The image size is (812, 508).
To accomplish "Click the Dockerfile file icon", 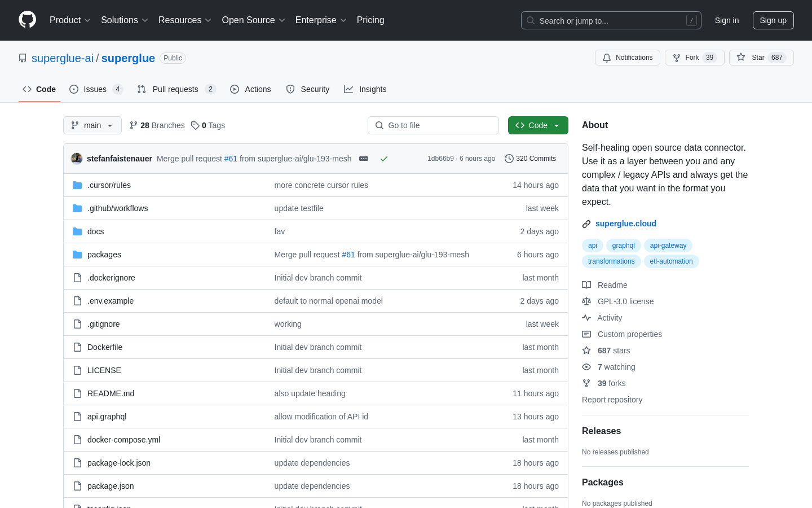I will point(77,347).
